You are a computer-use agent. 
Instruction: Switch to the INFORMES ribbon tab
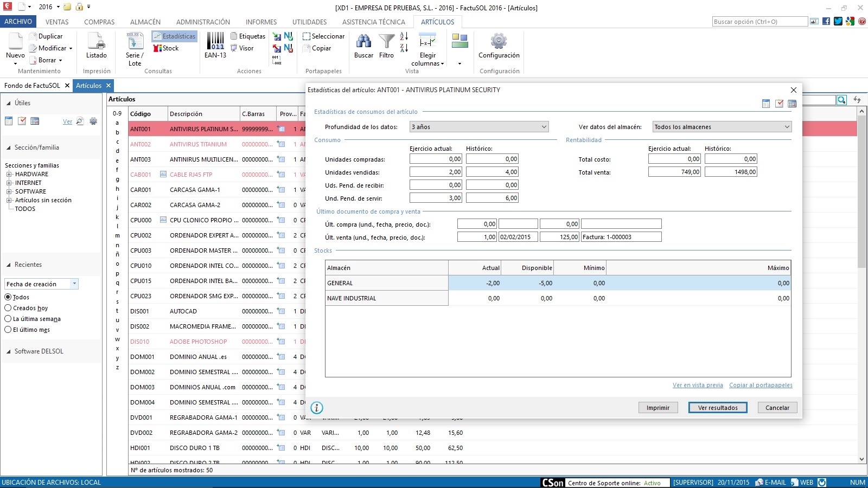tap(261, 22)
